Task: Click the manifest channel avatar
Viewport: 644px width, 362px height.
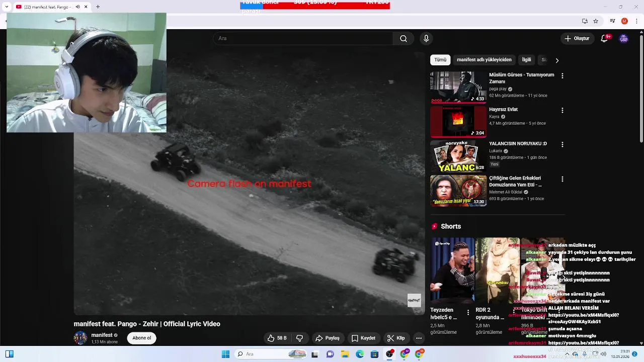Action: pyautogui.click(x=80, y=338)
